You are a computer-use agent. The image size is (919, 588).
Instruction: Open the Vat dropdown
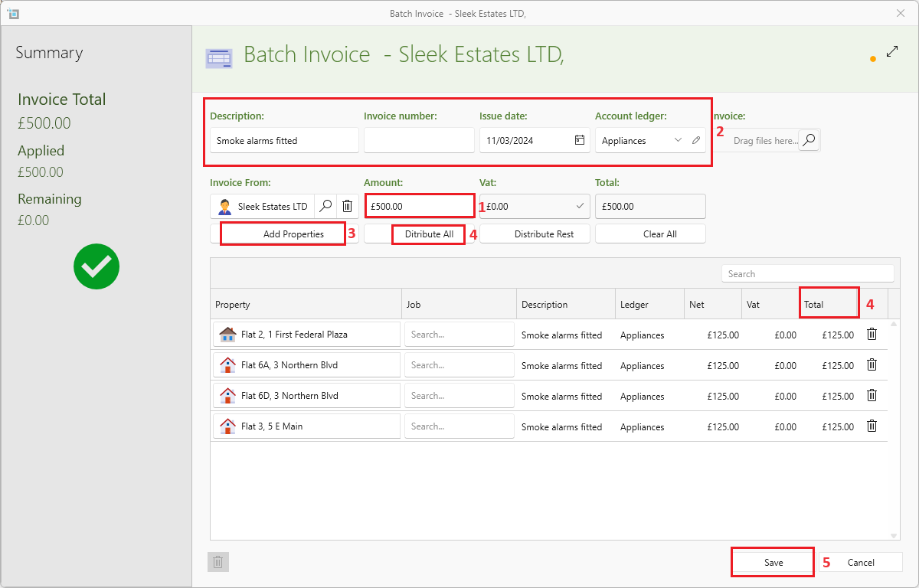pyautogui.click(x=580, y=206)
